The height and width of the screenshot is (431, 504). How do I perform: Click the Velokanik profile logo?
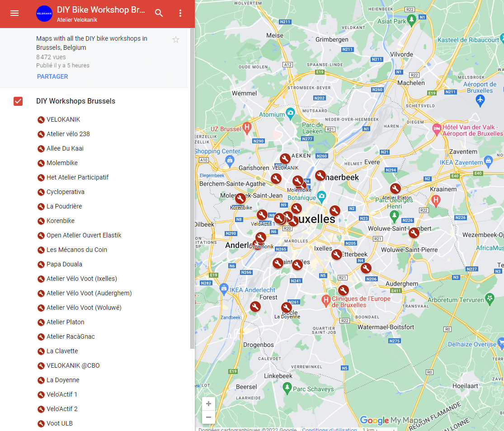[44, 14]
